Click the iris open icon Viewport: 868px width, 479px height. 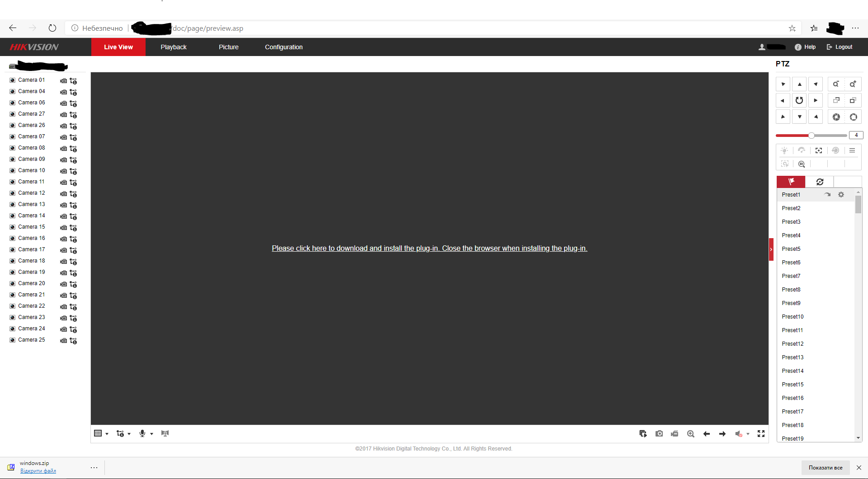[x=853, y=117]
